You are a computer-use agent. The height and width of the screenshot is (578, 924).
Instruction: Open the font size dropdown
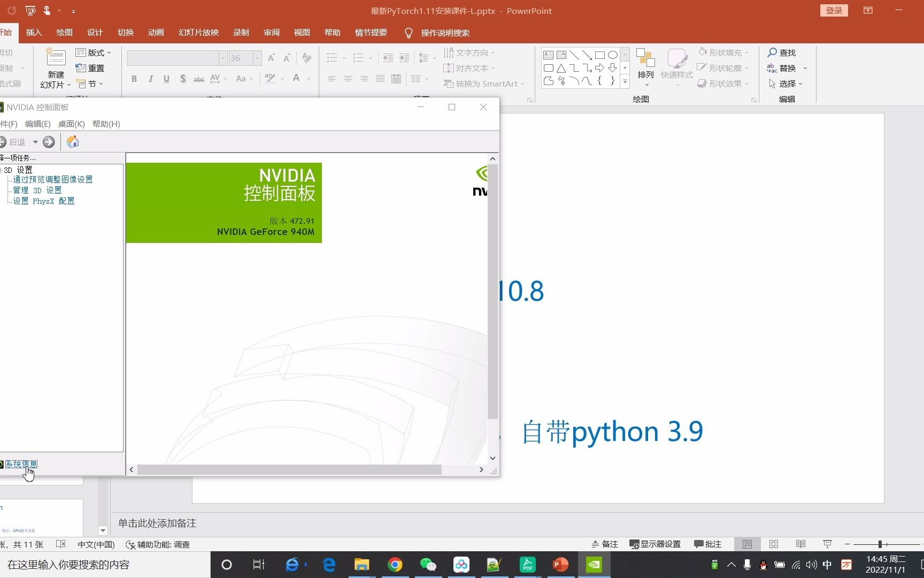(257, 58)
